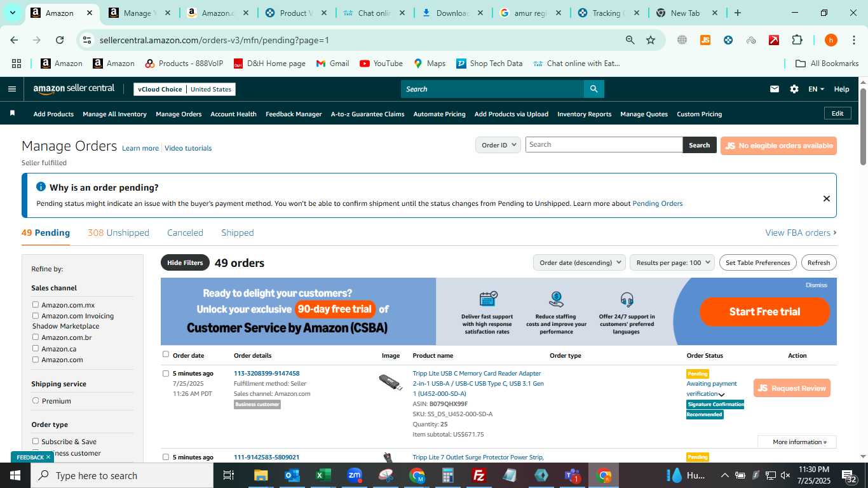Check the Subscribe & Save order type
The image size is (868, 488).
pyautogui.click(x=36, y=442)
